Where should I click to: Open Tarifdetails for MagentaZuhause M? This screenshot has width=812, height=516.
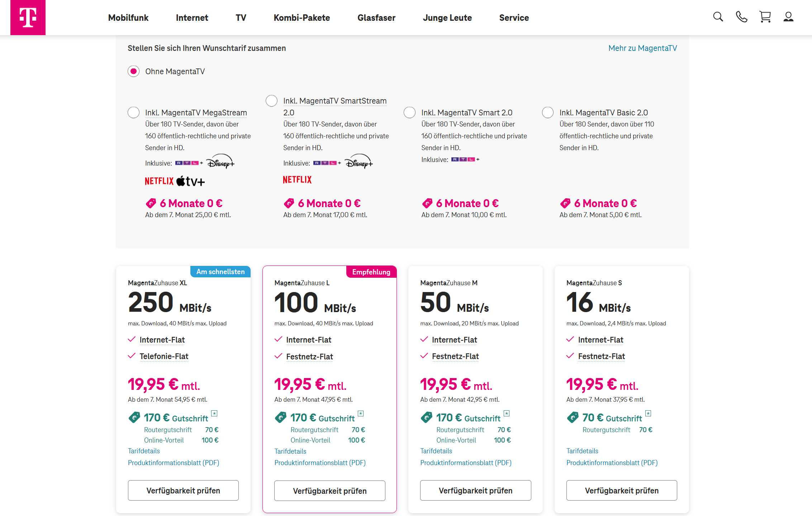[x=436, y=451]
